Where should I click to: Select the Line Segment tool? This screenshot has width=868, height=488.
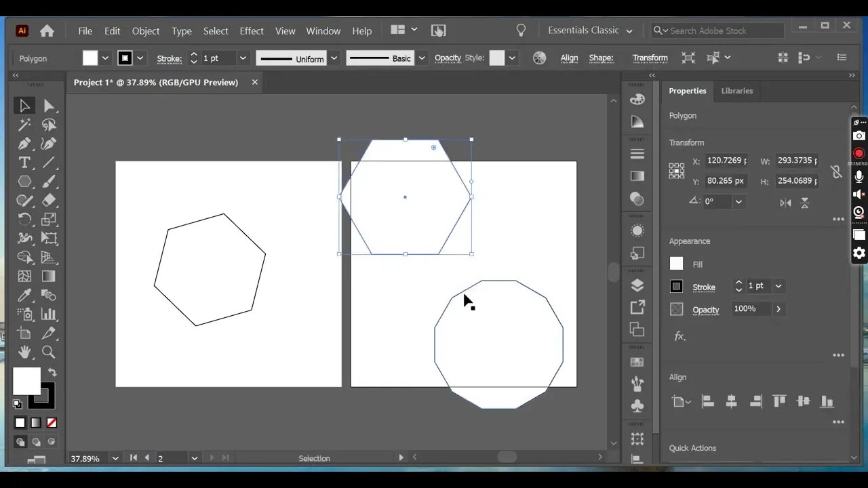pos(49,163)
